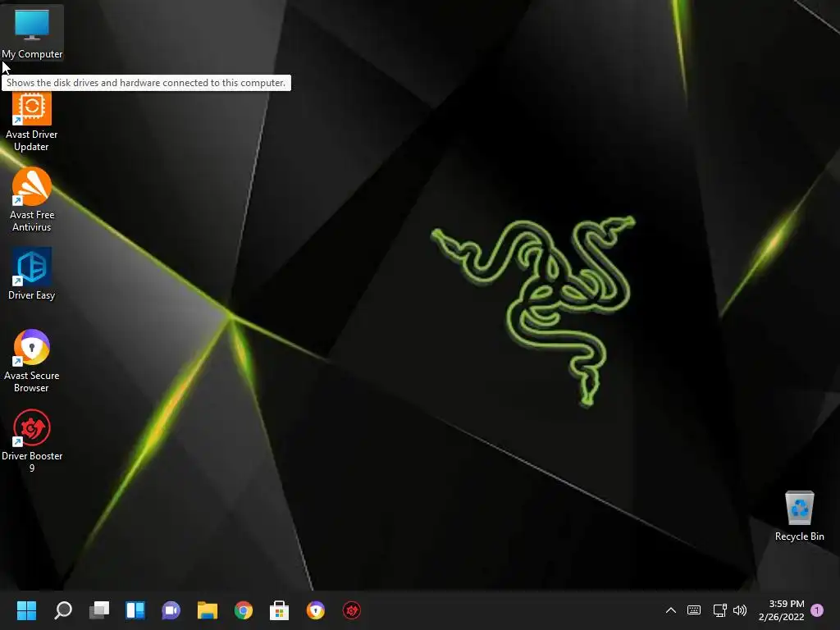Screen dimensions: 840x630
Task: Open Microsoft Store from the taskbar
Action: pyautogui.click(x=279, y=610)
